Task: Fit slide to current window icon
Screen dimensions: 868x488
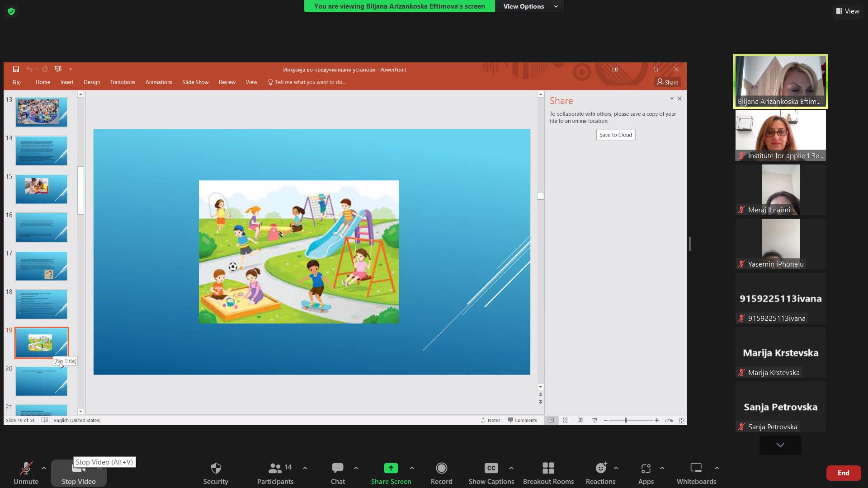Action: [681, 420]
